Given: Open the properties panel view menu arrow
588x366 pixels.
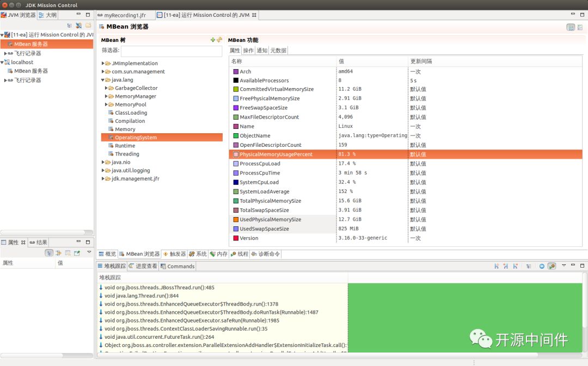Looking at the screenshot, I should click(x=89, y=252).
